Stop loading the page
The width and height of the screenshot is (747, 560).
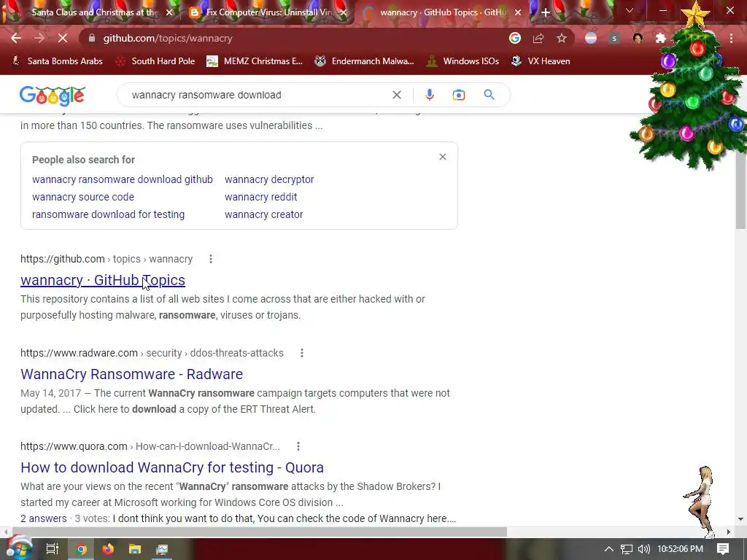coord(63,38)
